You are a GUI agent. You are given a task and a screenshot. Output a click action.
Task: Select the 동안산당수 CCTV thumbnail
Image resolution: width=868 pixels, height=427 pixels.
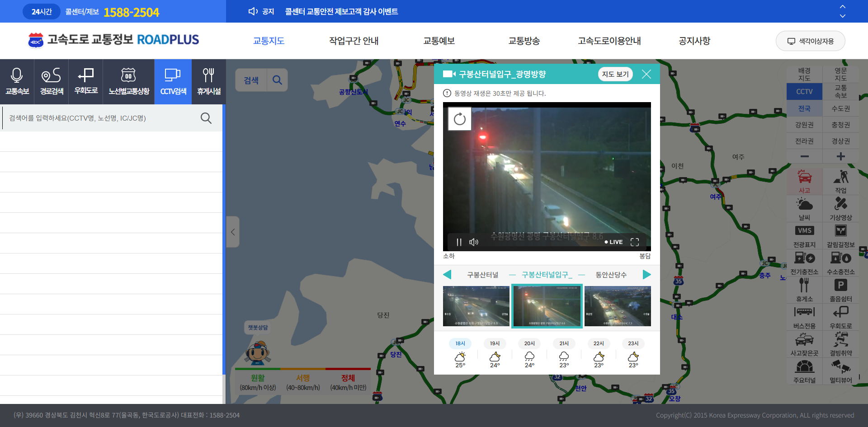pyautogui.click(x=618, y=306)
